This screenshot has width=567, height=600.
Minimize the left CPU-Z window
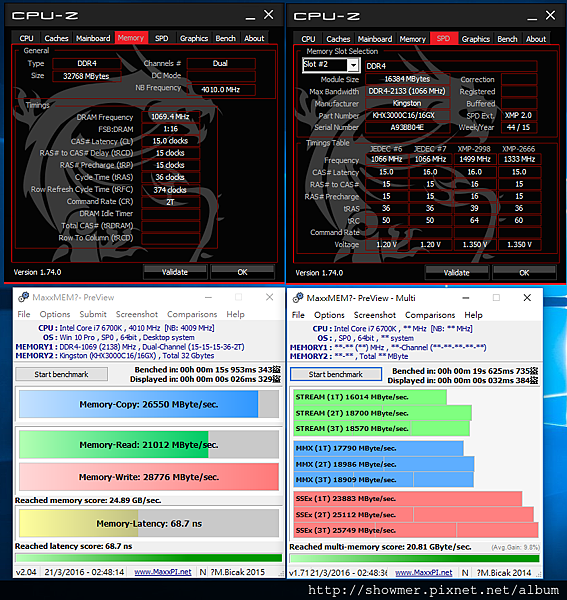(x=250, y=16)
